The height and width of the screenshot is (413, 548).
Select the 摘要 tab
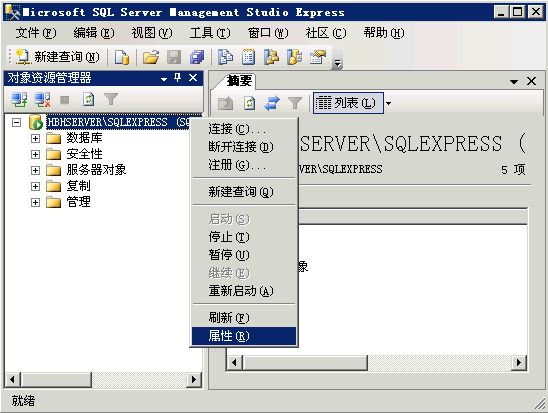(239, 81)
